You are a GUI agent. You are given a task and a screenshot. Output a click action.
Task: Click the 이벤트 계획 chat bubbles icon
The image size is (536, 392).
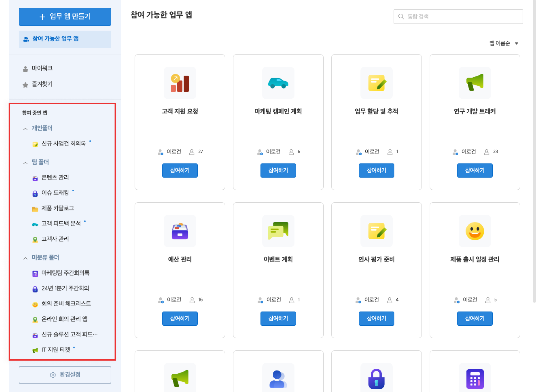point(278,231)
